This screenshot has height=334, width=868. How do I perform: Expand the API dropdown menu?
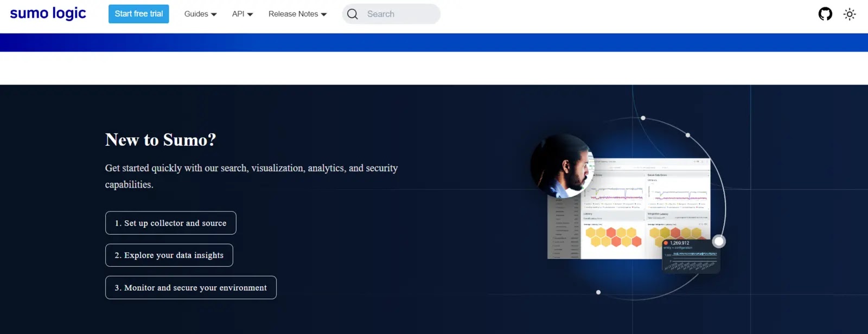242,14
